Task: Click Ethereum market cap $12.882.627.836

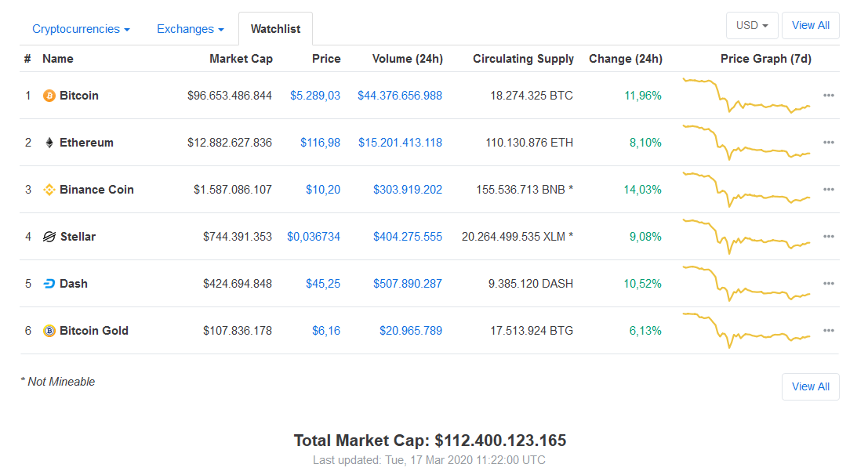Action: [229, 143]
